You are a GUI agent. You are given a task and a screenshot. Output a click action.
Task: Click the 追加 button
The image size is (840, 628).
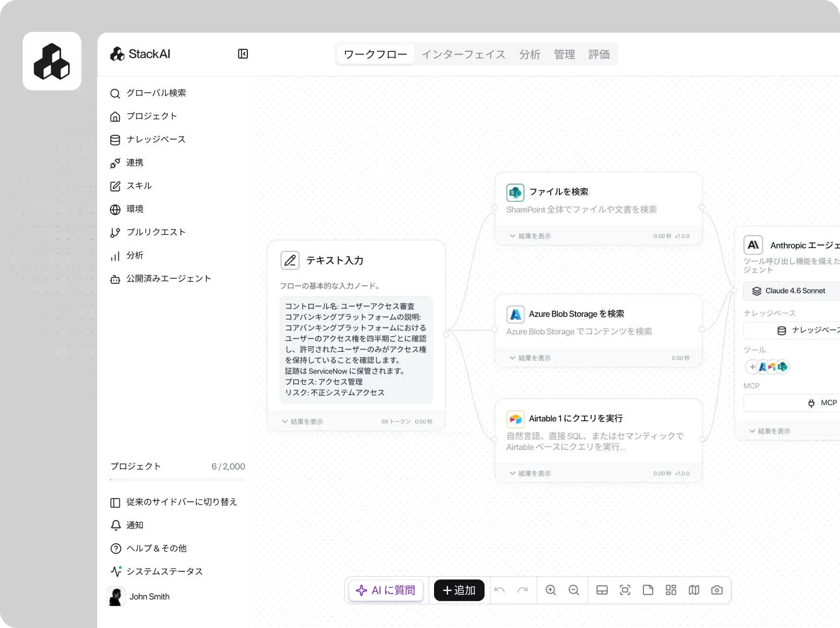(x=459, y=590)
